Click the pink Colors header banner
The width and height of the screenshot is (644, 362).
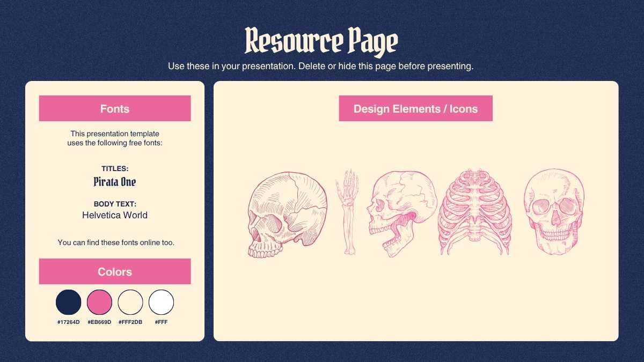(x=115, y=271)
